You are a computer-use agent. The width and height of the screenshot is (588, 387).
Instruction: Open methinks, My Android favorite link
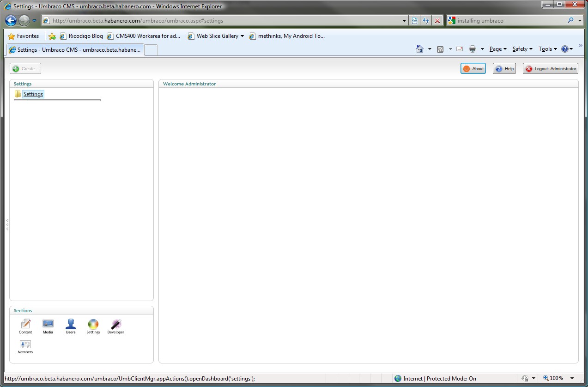pyautogui.click(x=287, y=36)
